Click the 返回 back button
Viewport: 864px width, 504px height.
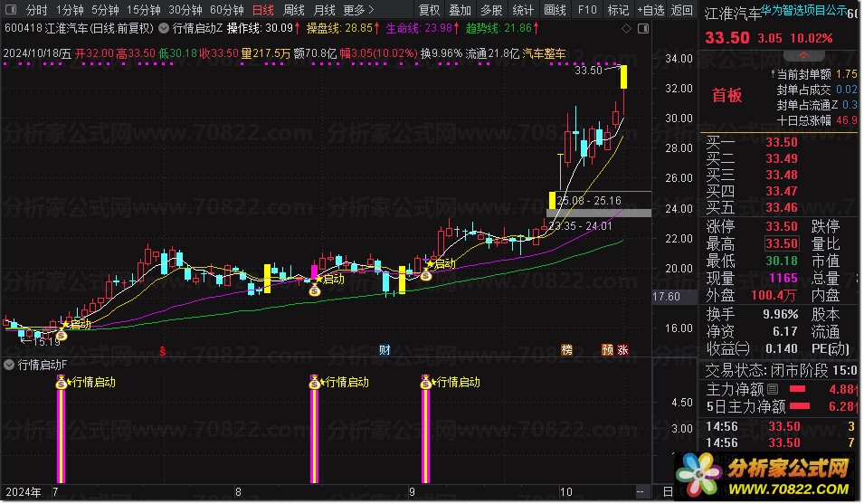682,10
